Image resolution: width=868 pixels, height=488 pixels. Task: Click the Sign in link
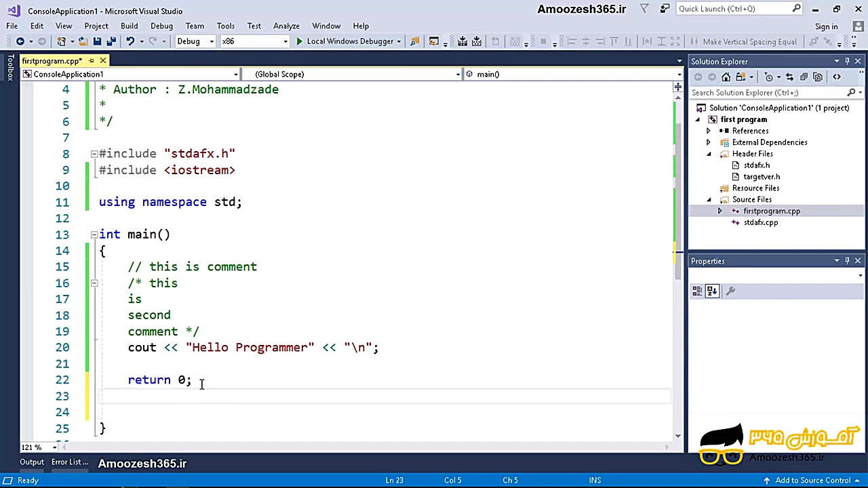(826, 26)
